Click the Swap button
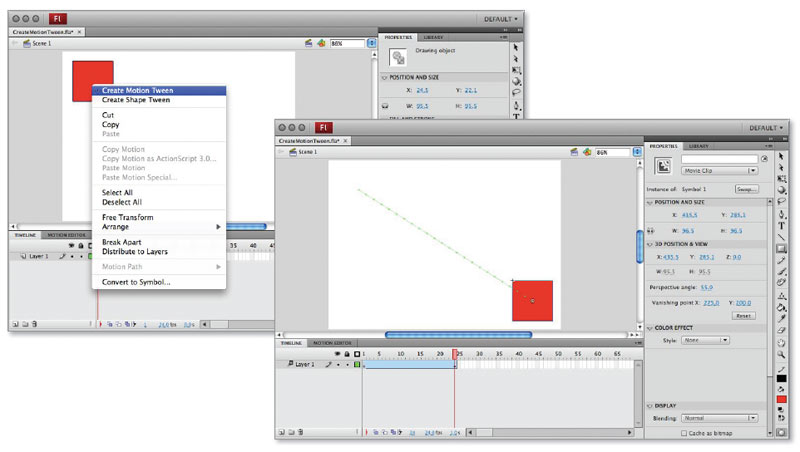Screen dimensions: 800x452 746,188
